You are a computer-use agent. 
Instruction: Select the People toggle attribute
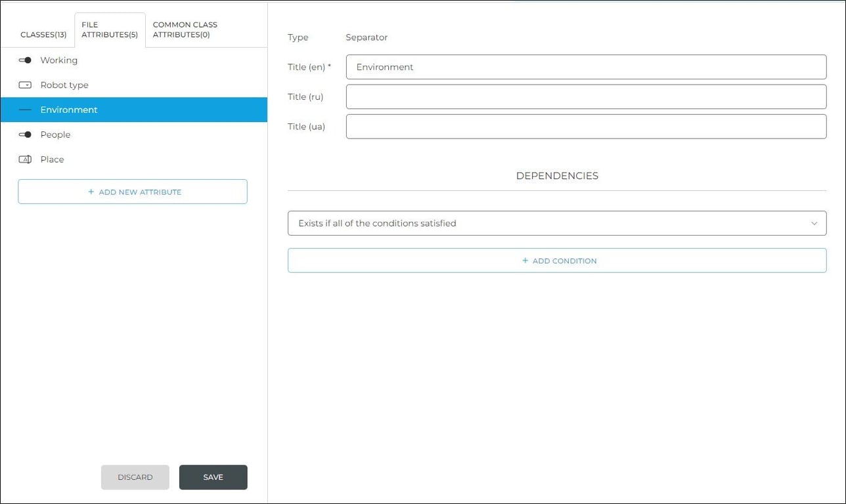pos(55,135)
